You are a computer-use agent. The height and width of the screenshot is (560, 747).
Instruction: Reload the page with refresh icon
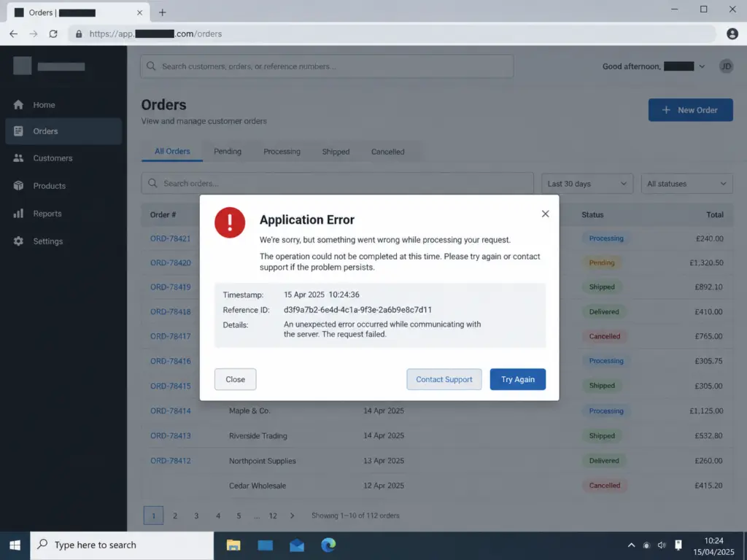(x=53, y=34)
